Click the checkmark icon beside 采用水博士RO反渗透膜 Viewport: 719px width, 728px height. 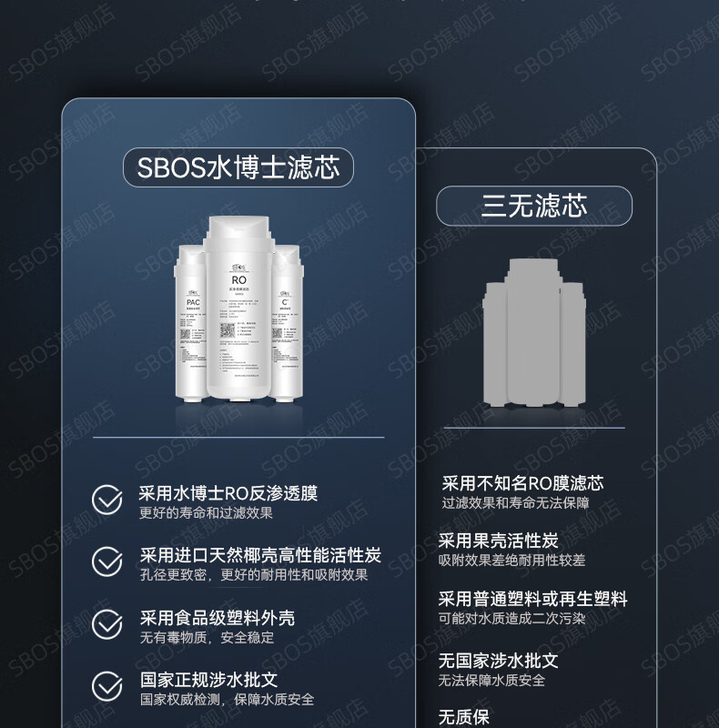(x=107, y=500)
